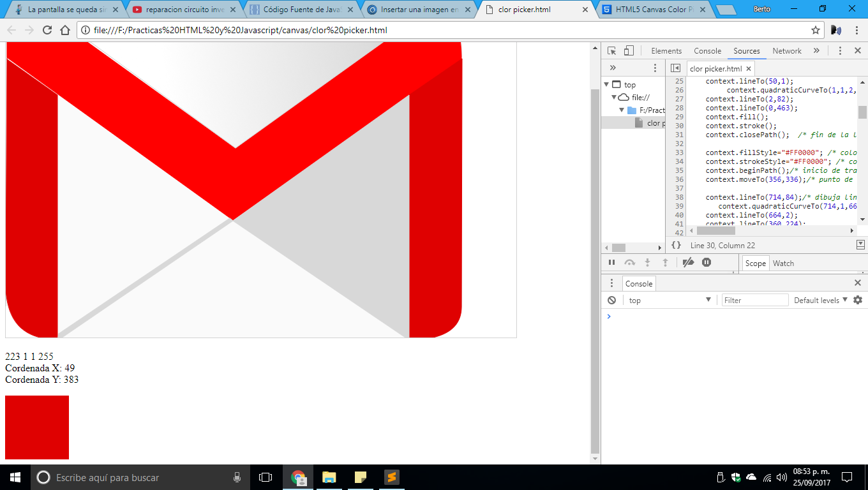Image resolution: width=868 pixels, height=490 pixels.
Task: Open the navigator pane options menu
Action: pyautogui.click(x=655, y=68)
